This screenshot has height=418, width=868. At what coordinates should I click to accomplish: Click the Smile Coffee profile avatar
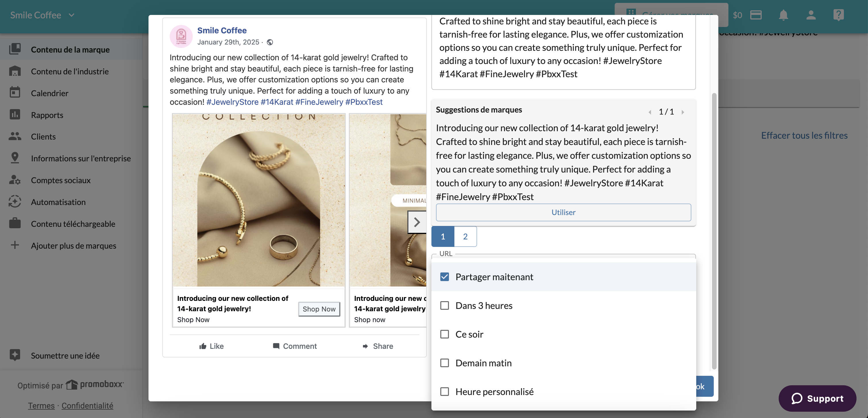point(181,36)
